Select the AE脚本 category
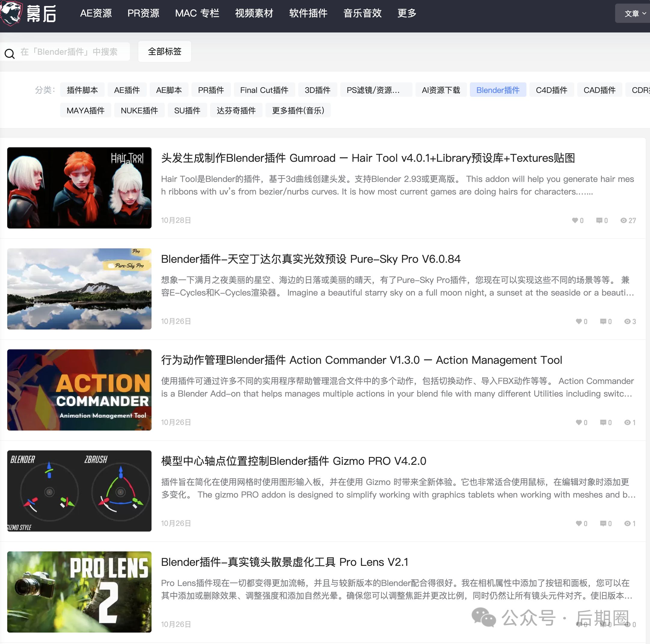The width and height of the screenshot is (650, 644). coord(169,90)
